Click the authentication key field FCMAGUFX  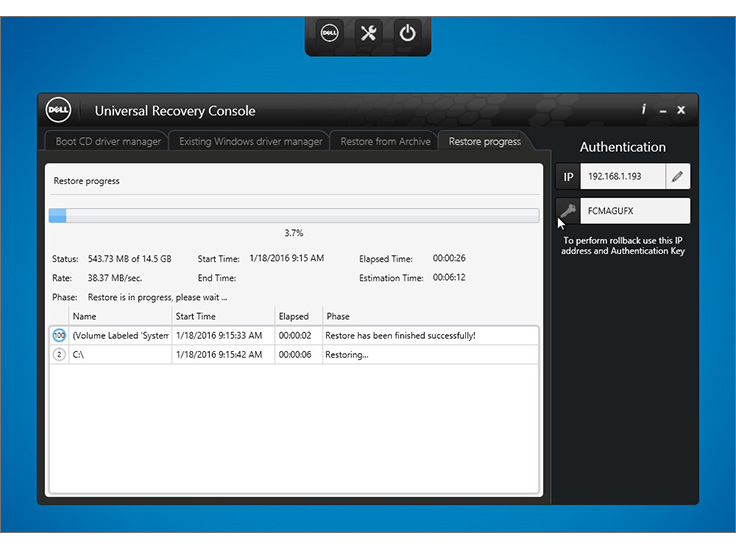pyautogui.click(x=635, y=211)
